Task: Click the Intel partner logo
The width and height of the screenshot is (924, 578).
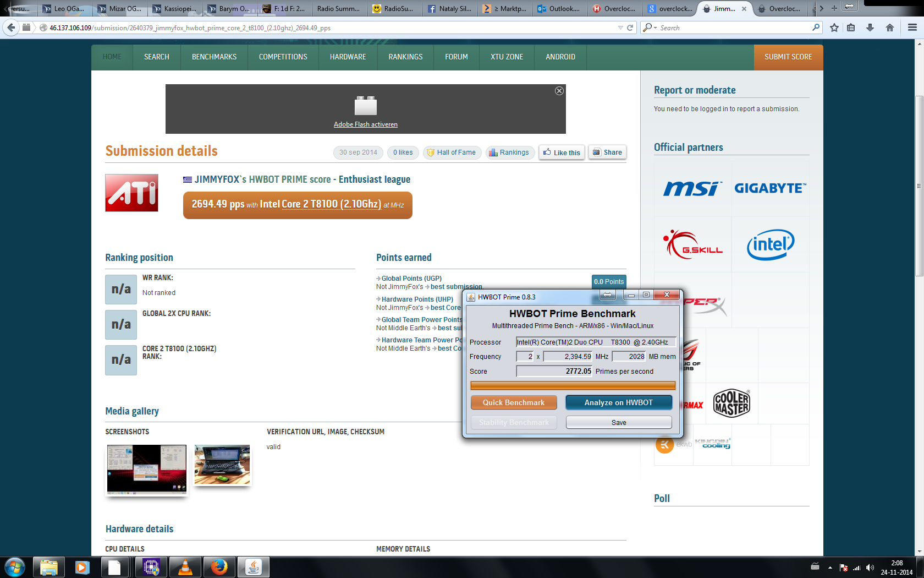Action: (771, 244)
